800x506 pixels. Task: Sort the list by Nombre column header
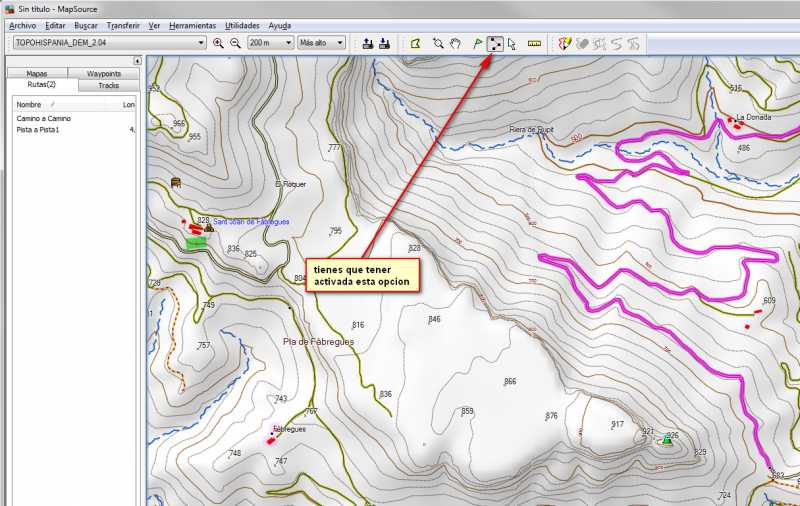click(x=30, y=104)
